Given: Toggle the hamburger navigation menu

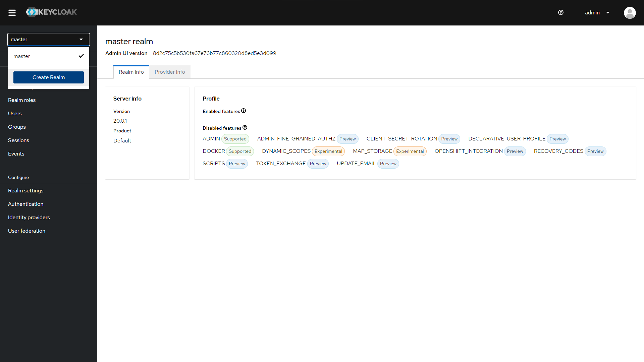Looking at the screenshot, I should (x=12, y=13).
